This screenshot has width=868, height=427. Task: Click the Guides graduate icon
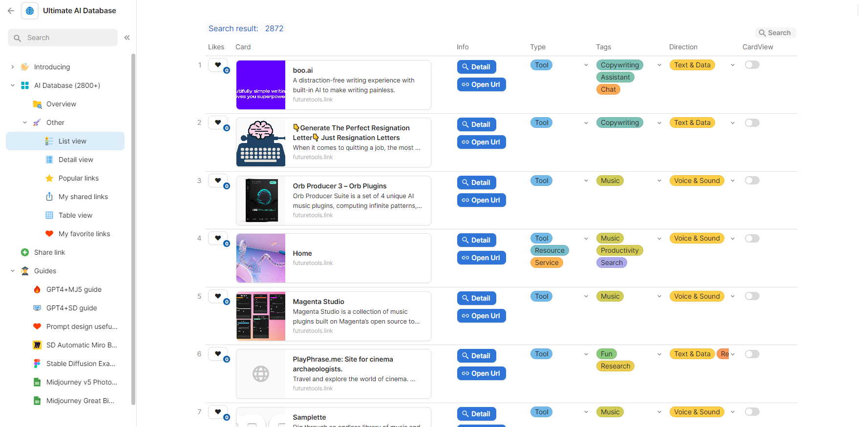coord(25,271)
